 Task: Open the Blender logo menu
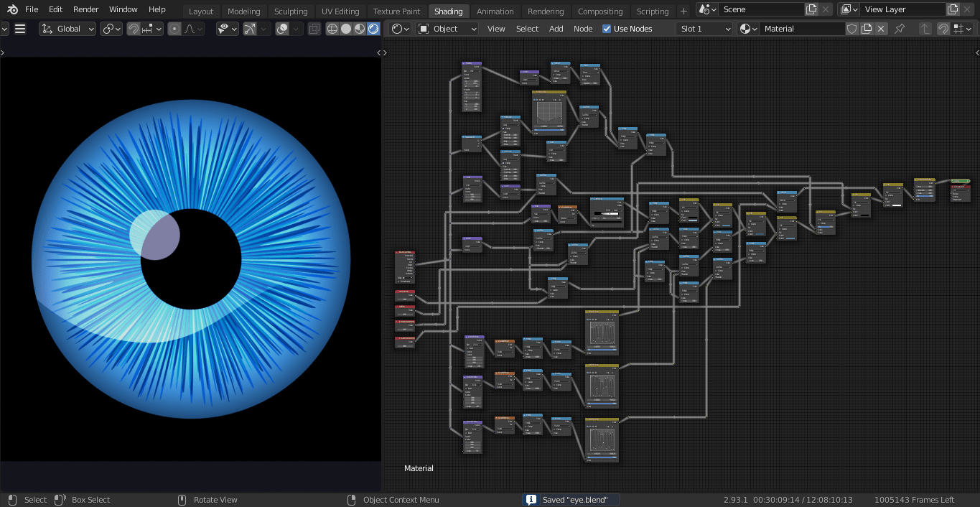coord(11,9)
